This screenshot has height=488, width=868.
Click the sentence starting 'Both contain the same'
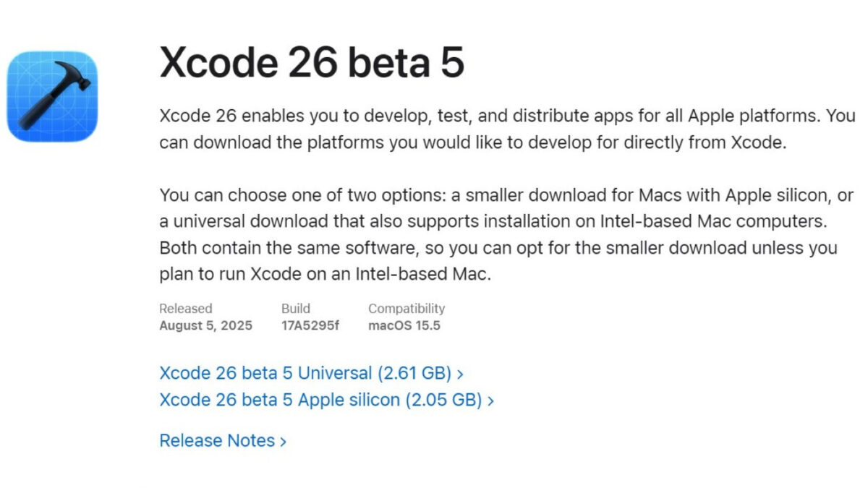498,261
